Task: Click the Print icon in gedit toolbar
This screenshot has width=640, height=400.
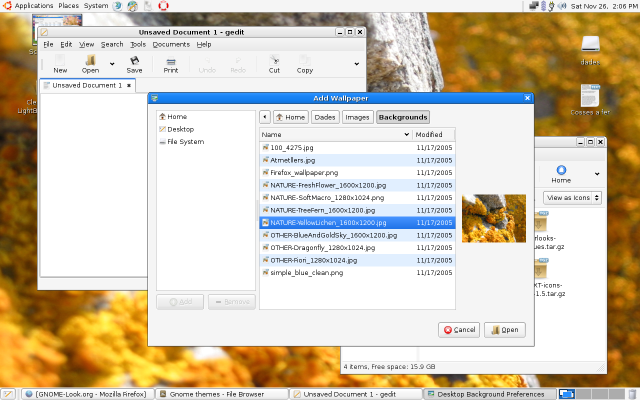Action: 171,61
